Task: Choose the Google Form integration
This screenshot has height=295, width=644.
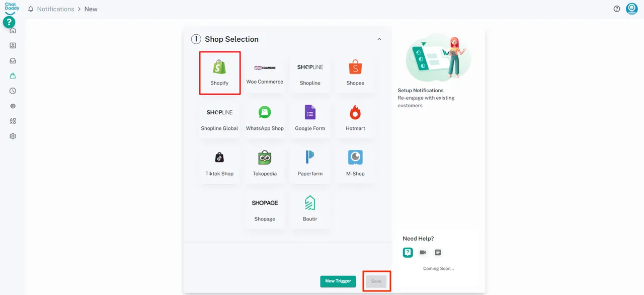Action: pyautogui.click(x=310, y=118)
